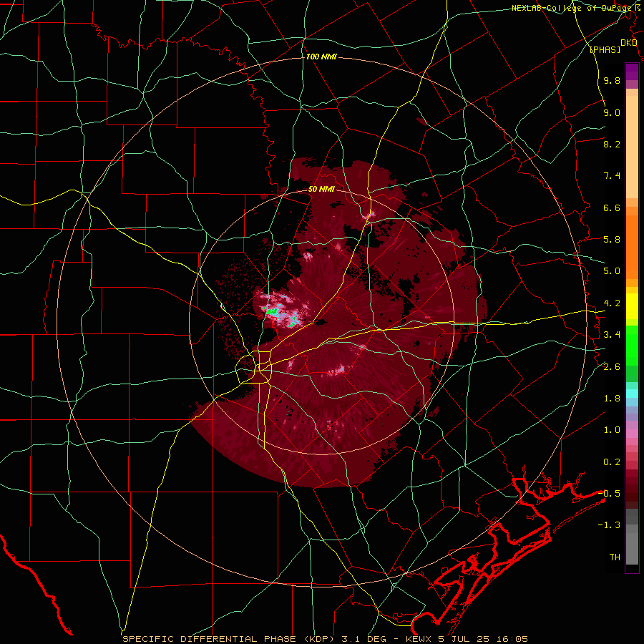Pick the bright green legend segment
The height and width of the screenshot is (644, 644).
click(x=632, y=346)
